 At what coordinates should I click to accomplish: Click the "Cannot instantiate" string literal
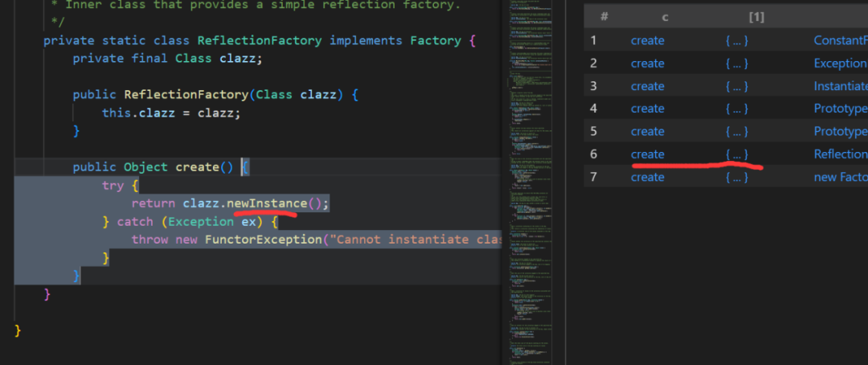click(x=416, y=240)
